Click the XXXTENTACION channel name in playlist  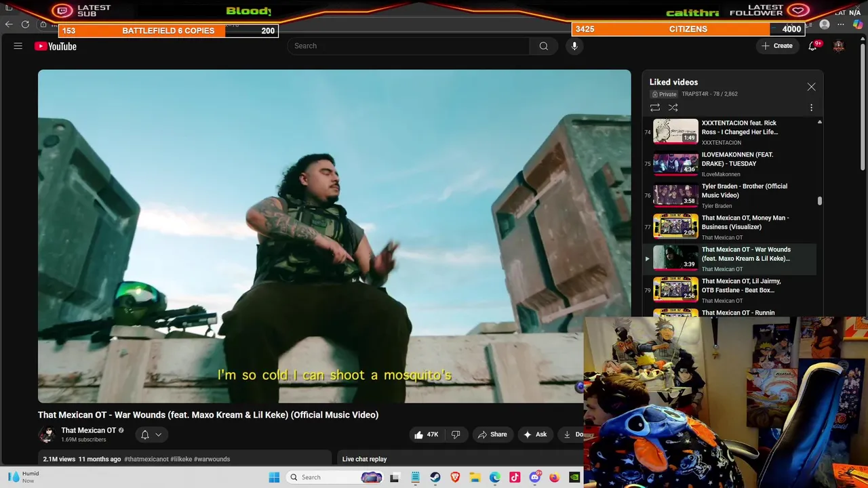(x=722, y=142)
